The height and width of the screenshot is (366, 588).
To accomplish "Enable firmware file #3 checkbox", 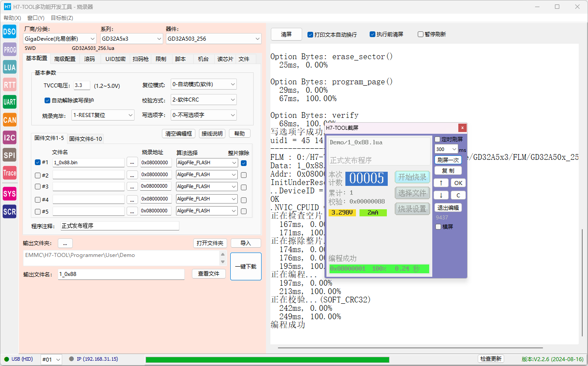I will 37,187.
